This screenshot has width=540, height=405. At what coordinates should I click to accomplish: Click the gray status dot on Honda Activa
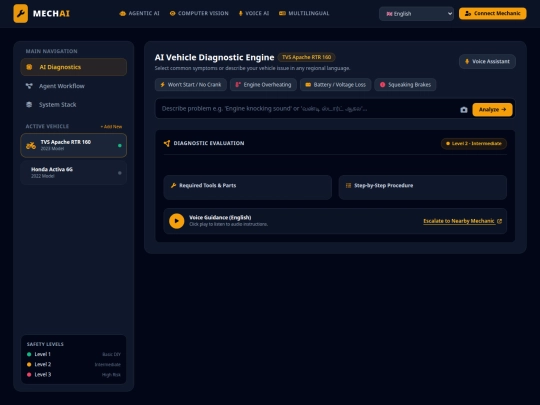pyautogui.click(x=120, y=173)
